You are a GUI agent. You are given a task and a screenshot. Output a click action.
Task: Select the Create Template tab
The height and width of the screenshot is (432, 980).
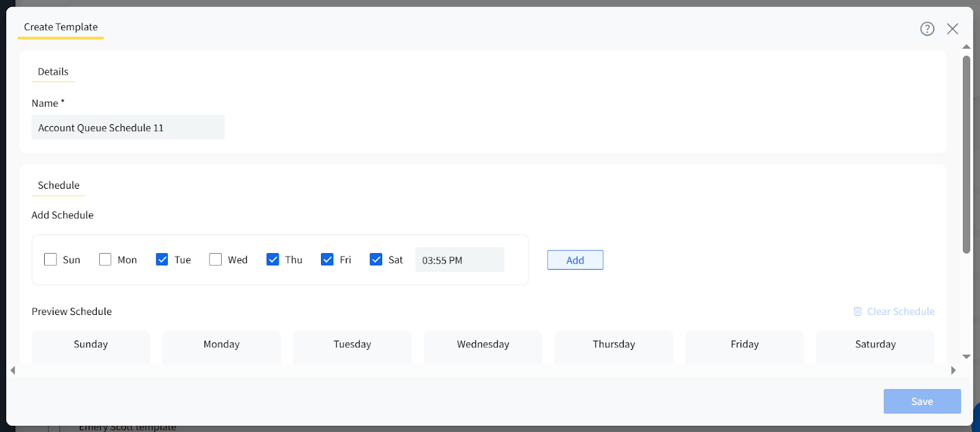[61, 27]
